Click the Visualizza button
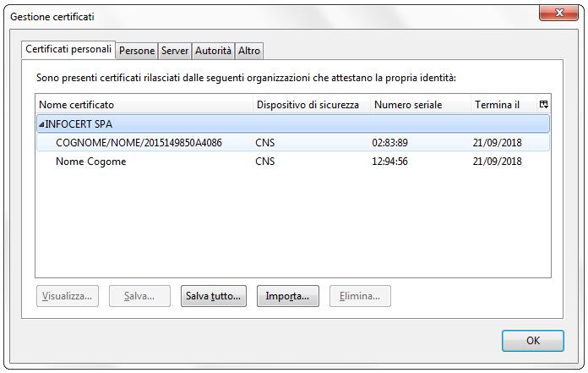Viewport: 588px width, 373px height. pyautogui.click(x=68, y=297)
